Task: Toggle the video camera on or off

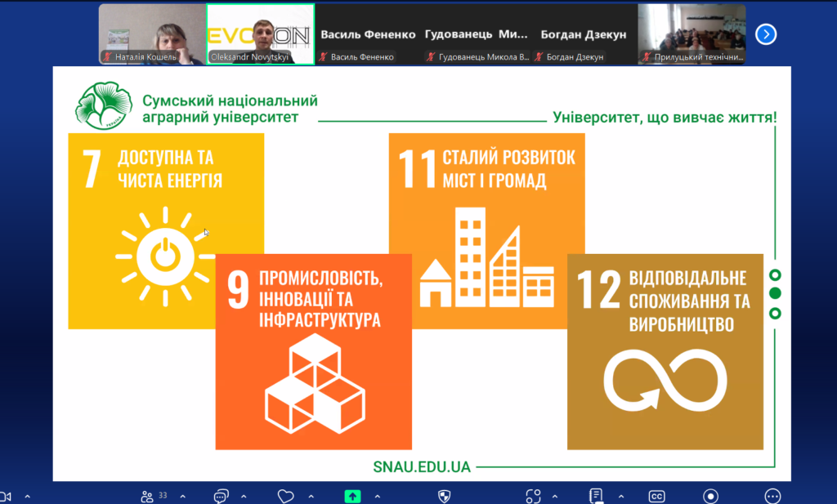Action: (4, 496)
